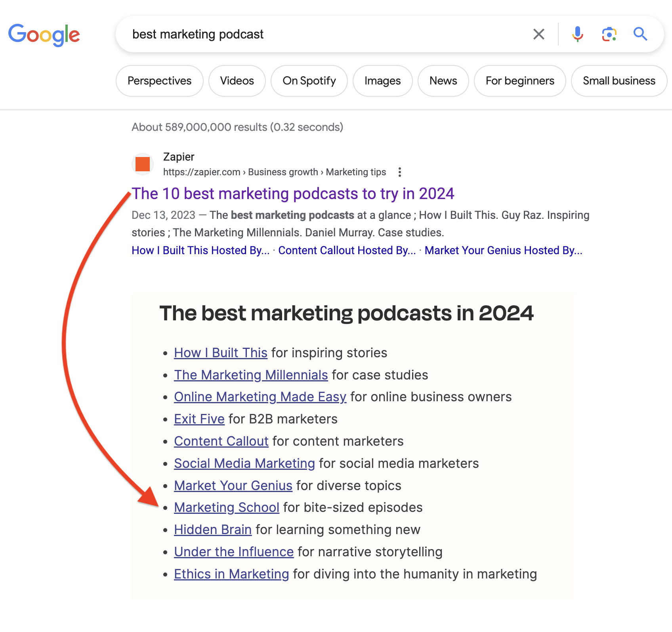Screen dimensions: 672x632
Task: Click the Dec 13, 2023 snippet date
Action: 163,215
